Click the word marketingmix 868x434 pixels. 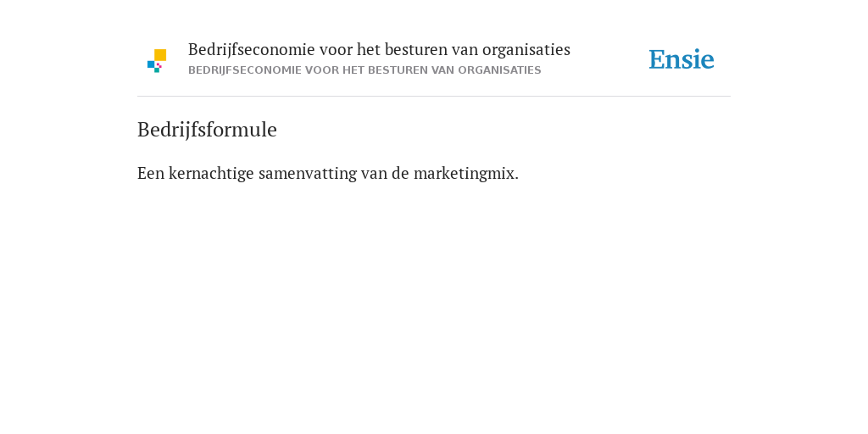(x=464, y=173)
